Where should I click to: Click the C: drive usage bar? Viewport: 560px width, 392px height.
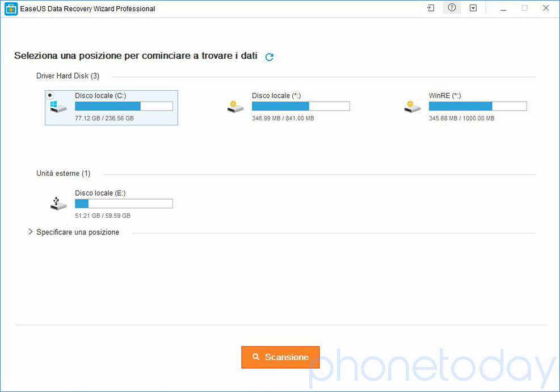click(x=124, y=106)
